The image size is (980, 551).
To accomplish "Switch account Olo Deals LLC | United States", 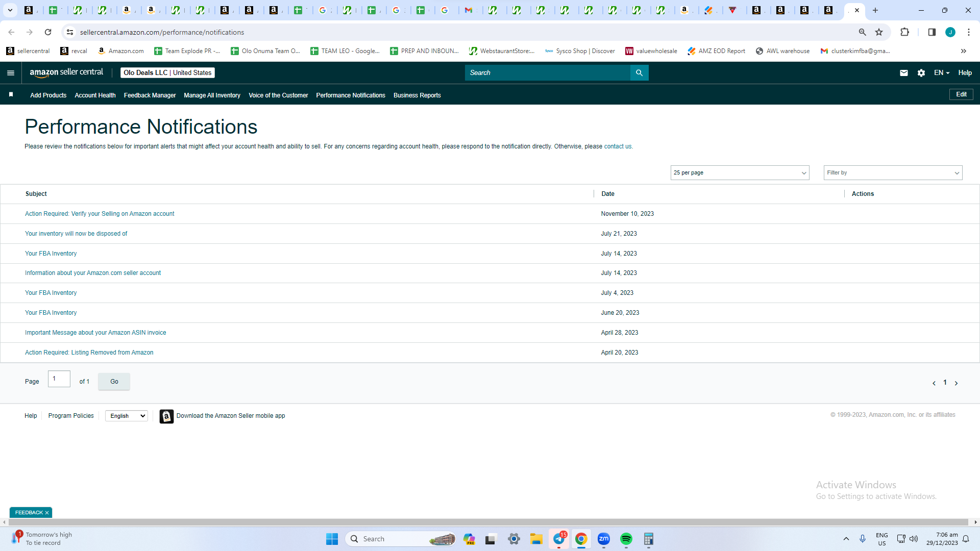I will (167, 73).
